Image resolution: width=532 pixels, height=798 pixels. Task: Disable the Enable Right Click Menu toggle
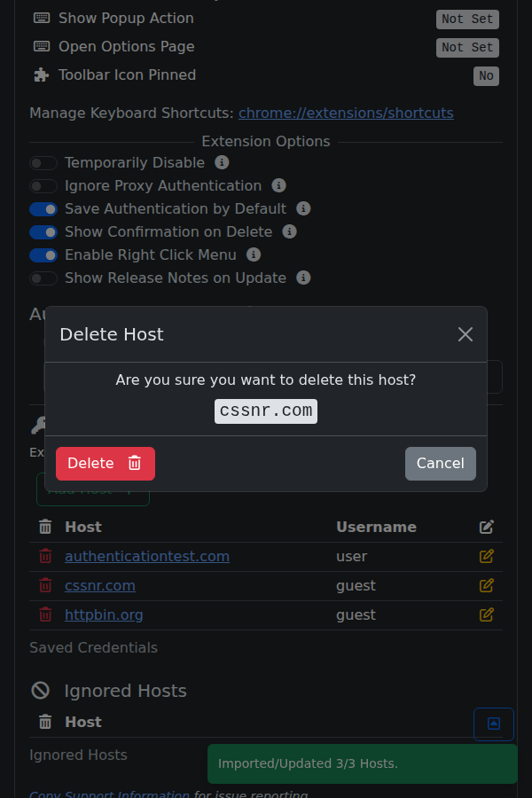43,255
